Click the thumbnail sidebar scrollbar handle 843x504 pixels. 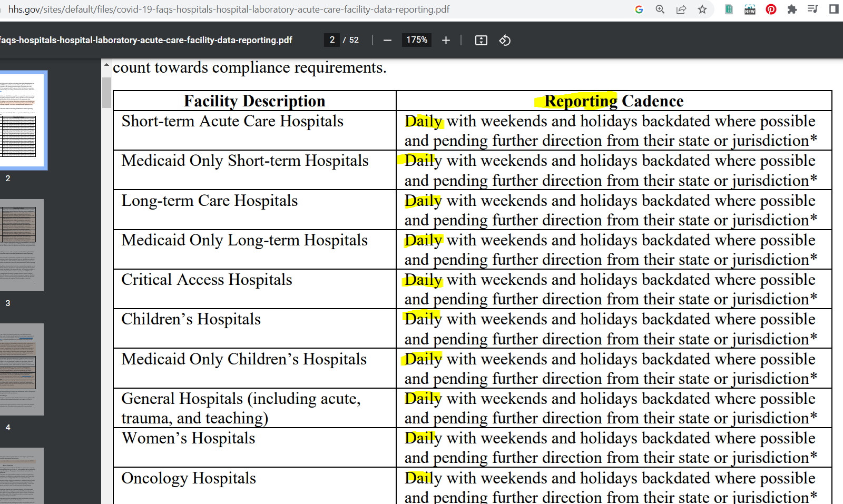tap(106, 93)
